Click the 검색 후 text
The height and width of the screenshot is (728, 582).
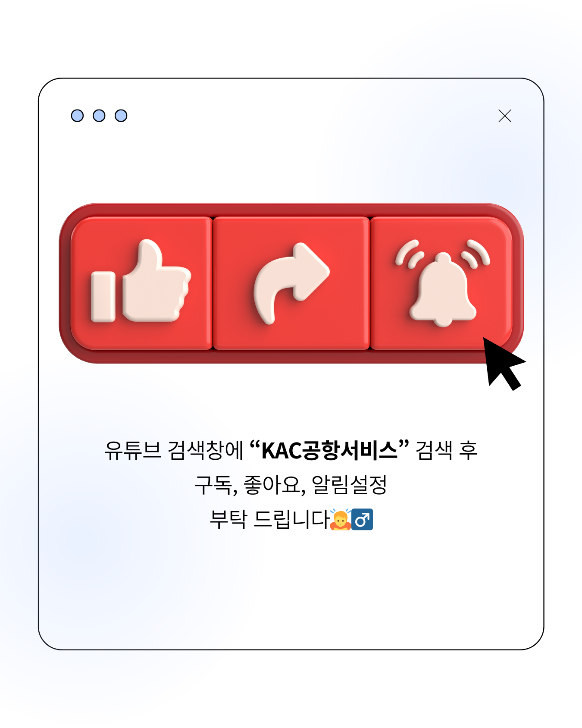pos(446,451)
